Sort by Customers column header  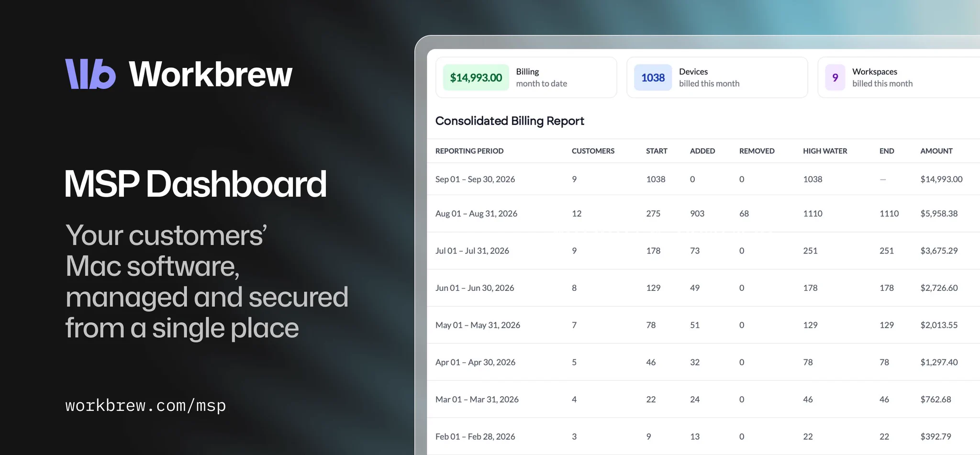point(593,151)
